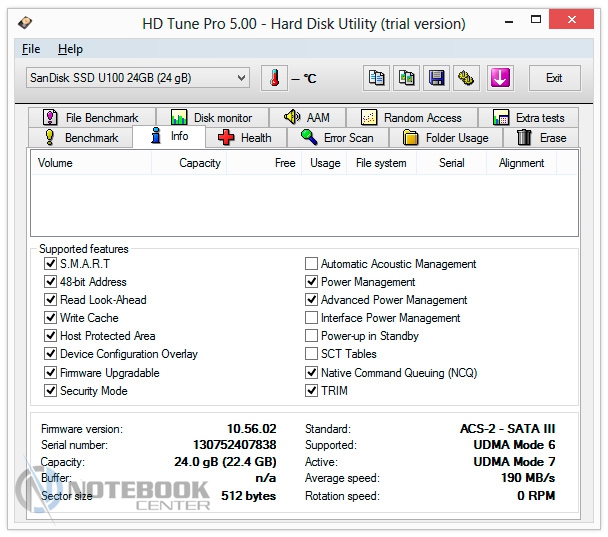Image resolution: width=608 pixels, height=537 pixels.
Task: Select the Random Access tab
Action: coord(411,118)
